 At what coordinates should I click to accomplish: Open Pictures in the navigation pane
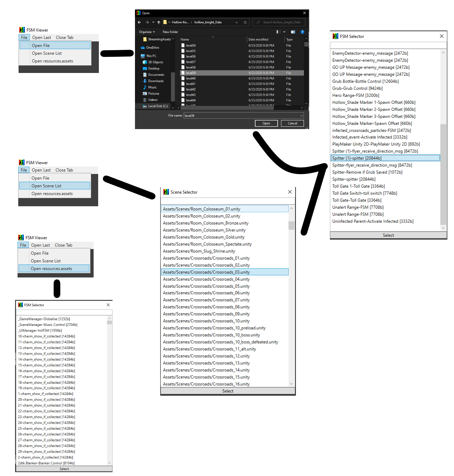(x=151, y=94)
